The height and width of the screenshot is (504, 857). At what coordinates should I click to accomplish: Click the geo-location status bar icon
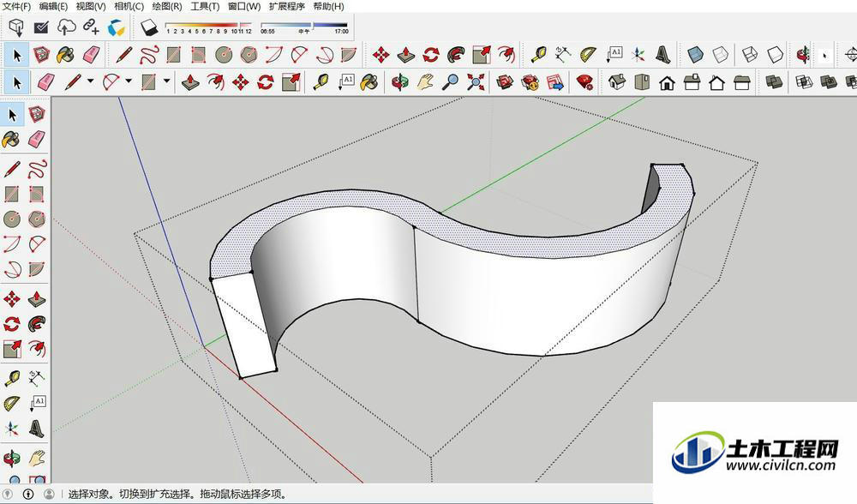pyautogui.click(x=7, y=495)
